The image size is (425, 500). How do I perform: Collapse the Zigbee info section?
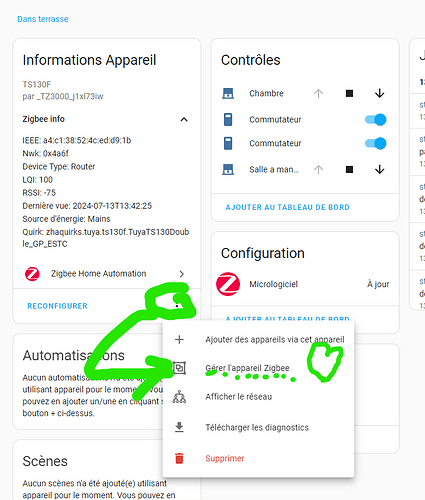[184, 119]
